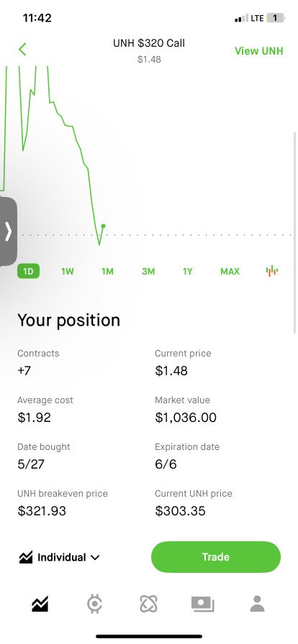This screenshot has width=298, height=644.
Task: Tap the green back arrow
Action: pyautogui.click(x=22, y=50)
